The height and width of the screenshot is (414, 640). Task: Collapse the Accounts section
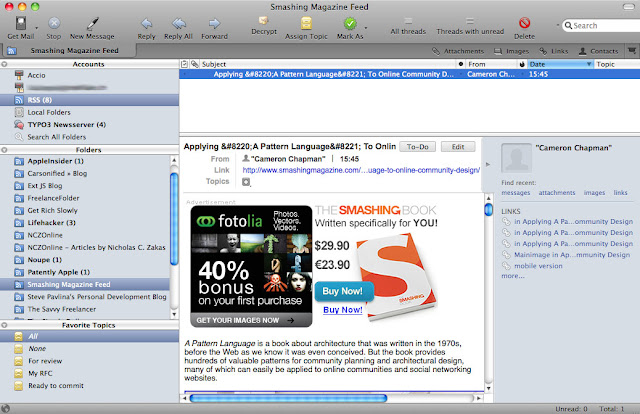[x=4, y=64]
